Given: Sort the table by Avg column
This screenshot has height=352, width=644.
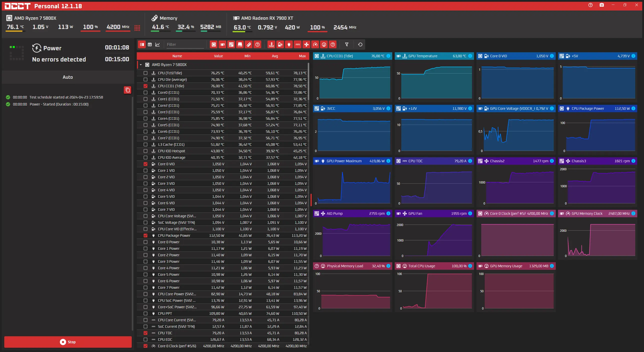Looking at the screenshot, I should click(275, 56).
